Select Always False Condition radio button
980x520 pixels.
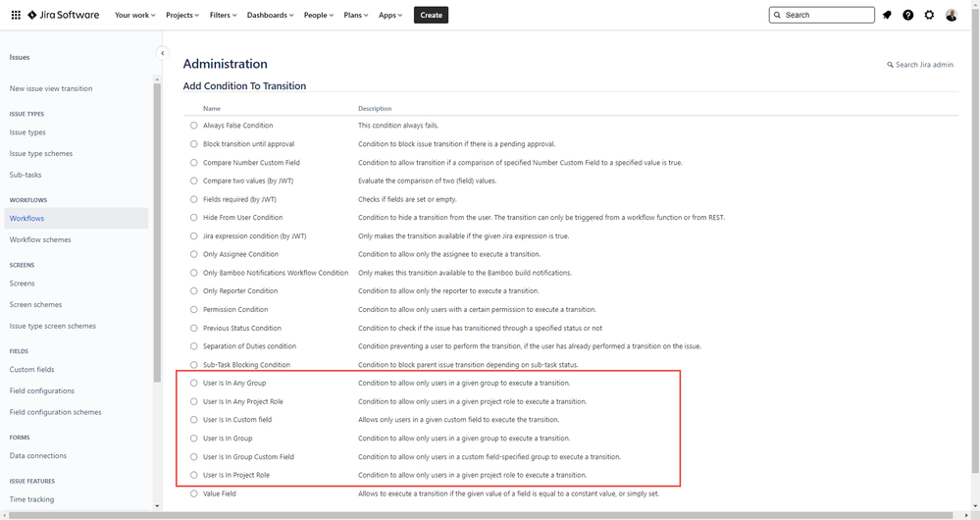pos(194,126)
